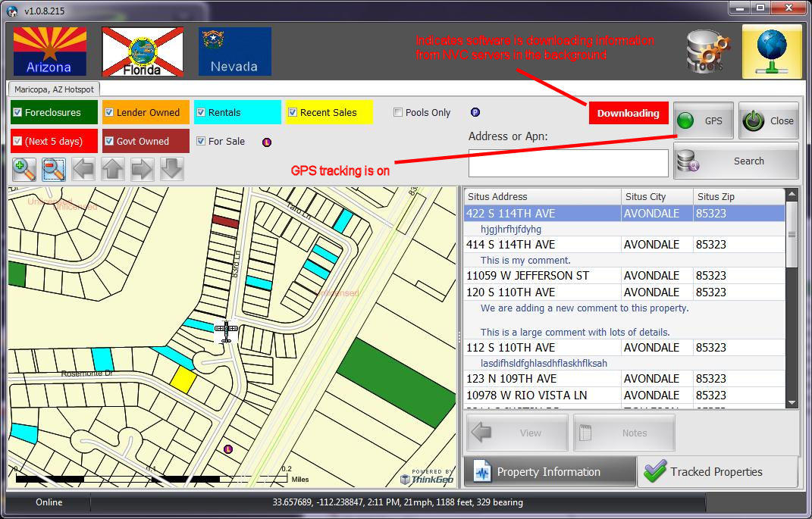Image resolution: width=812 pixels, height=519 pixels.
Task: Toggle GPS tracking button
Action: click(704, 120)
